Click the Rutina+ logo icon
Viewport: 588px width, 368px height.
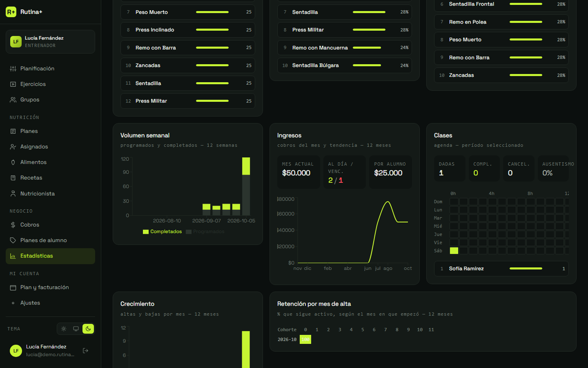(11, 12)
